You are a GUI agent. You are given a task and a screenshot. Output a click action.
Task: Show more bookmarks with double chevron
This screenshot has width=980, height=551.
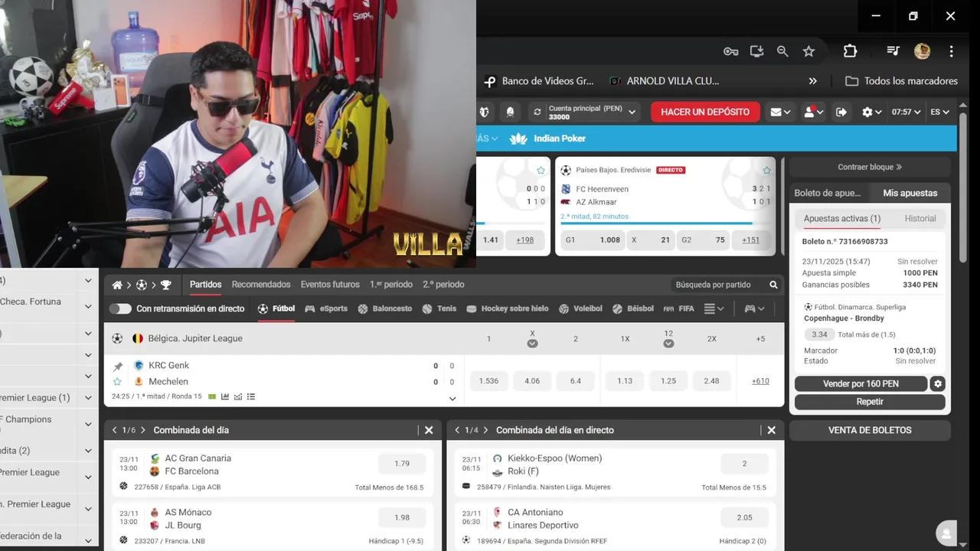coord(812,81)
